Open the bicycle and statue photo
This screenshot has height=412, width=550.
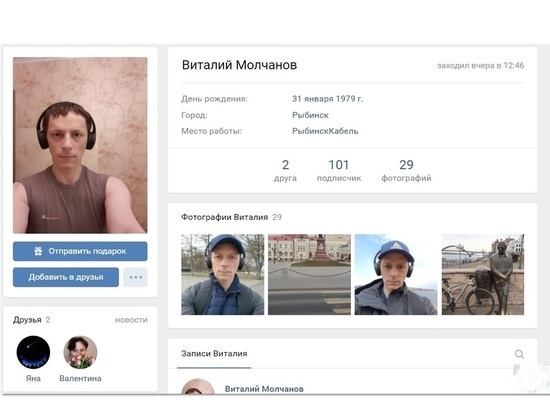(483, 274)
